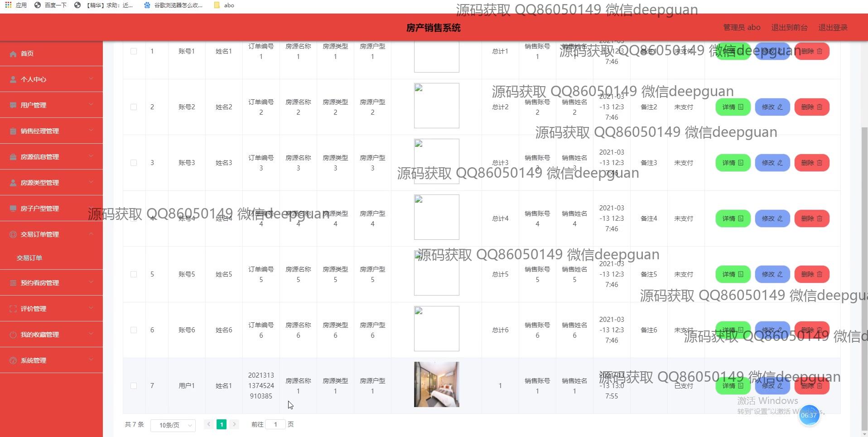868x437 pixels.
Task: Click 详情 button for row 5
Action: 733,274
